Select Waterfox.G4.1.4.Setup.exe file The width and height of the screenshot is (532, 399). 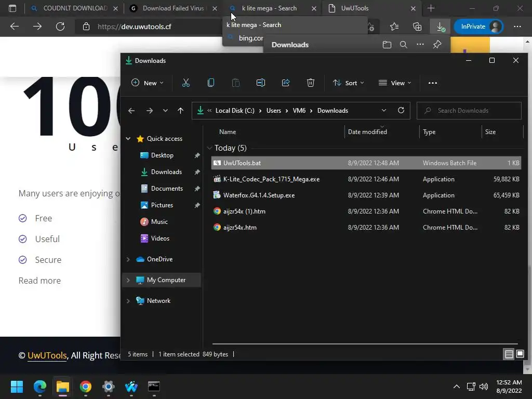pyautogui.click(x=366, y=195)
